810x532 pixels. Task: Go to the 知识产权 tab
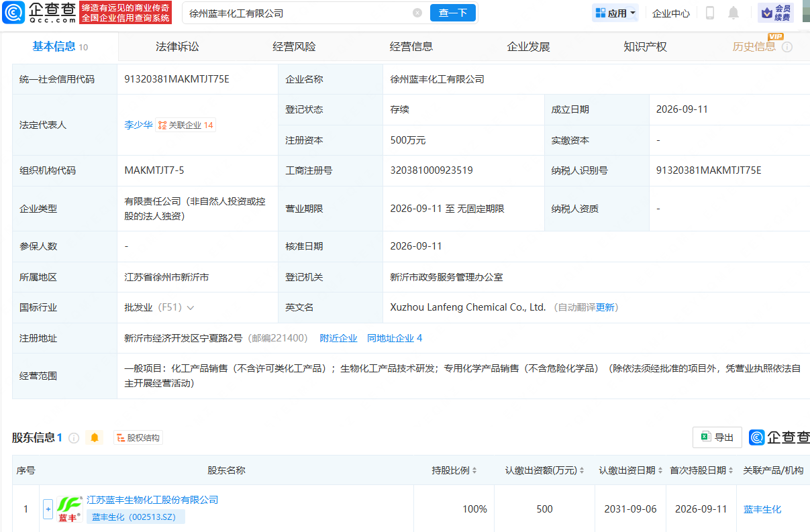[645, 47]
